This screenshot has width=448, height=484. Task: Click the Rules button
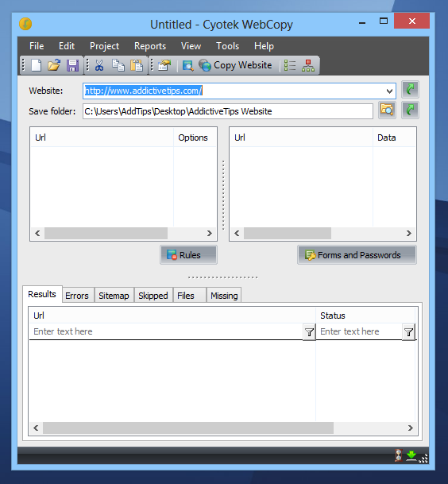click(188, 255)
